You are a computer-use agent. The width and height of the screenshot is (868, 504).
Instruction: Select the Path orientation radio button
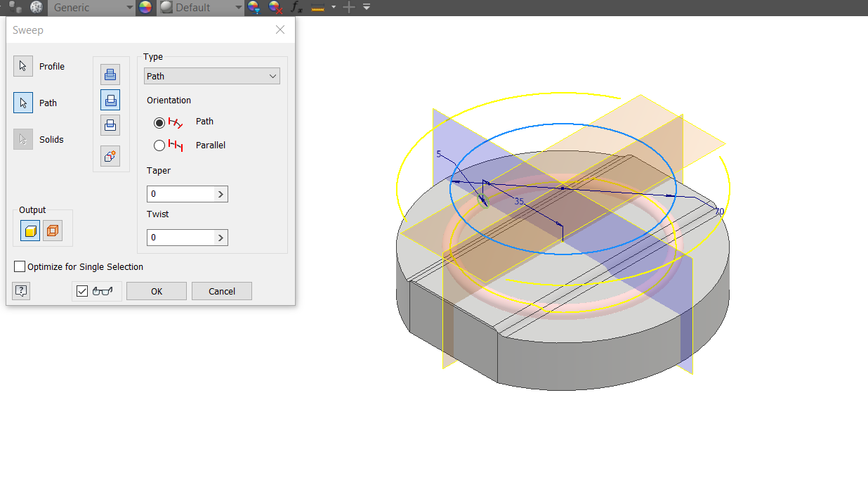pyautogui.click(x=159, y=122)
